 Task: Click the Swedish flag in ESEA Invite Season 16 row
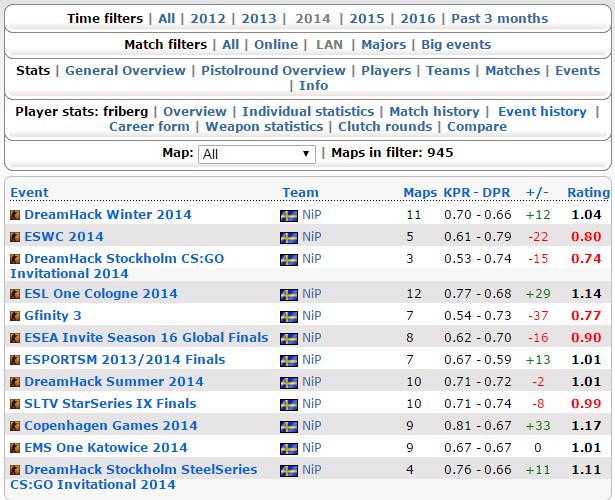click(289, 338)
